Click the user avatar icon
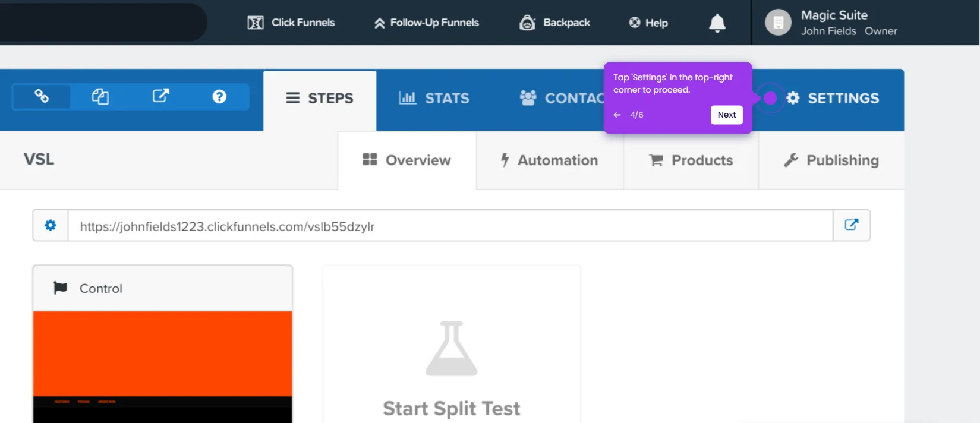Viewport: 980px width, 423px height. (x=778, y=23)
